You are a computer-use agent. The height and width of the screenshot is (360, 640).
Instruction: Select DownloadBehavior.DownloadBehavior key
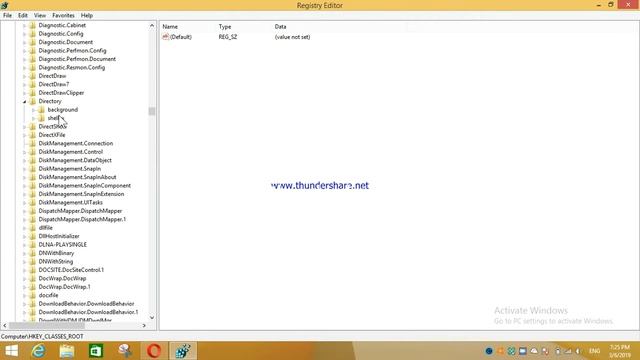pos(86,304)
